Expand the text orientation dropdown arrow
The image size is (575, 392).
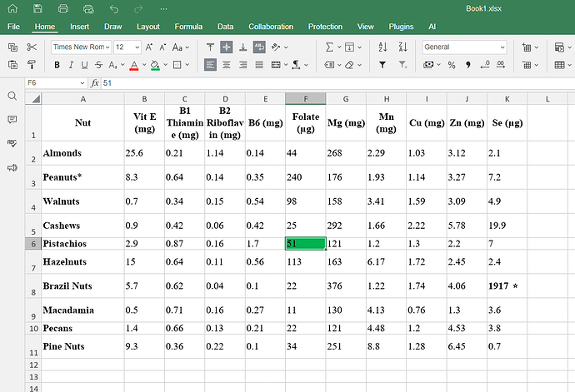pyautogui.click(x=286, y=47)
